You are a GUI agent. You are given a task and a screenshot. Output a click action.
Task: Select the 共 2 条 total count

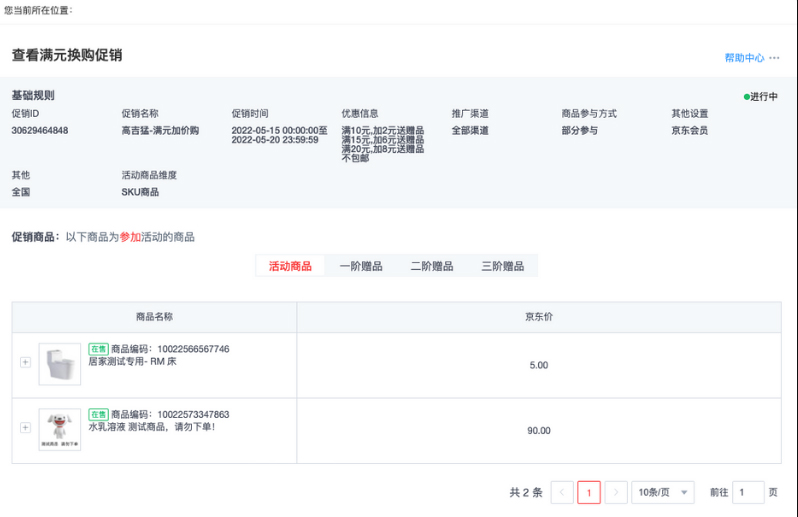(x=526, y=492)
